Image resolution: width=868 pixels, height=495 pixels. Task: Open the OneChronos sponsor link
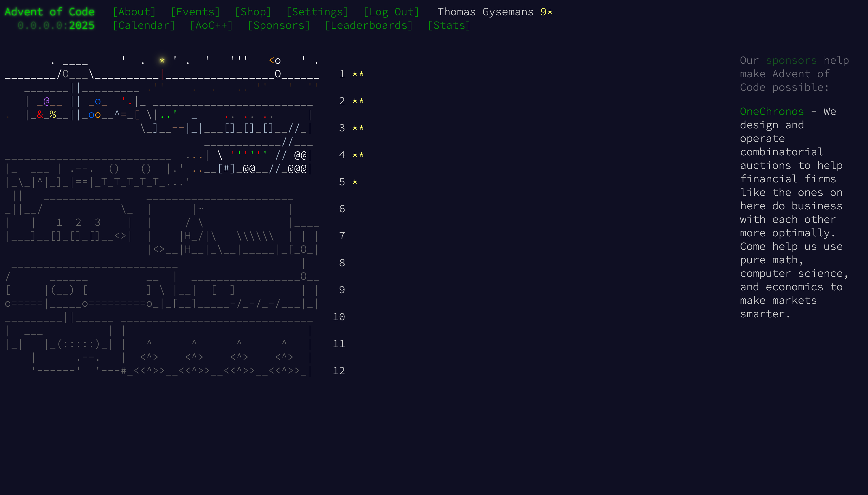(x=772, y=111)
